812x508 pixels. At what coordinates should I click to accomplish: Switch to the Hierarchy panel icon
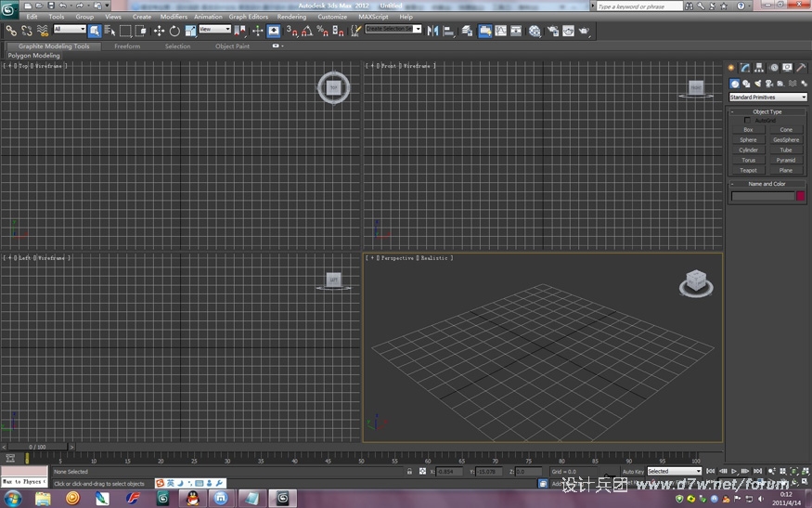click(x=759, y=68)
